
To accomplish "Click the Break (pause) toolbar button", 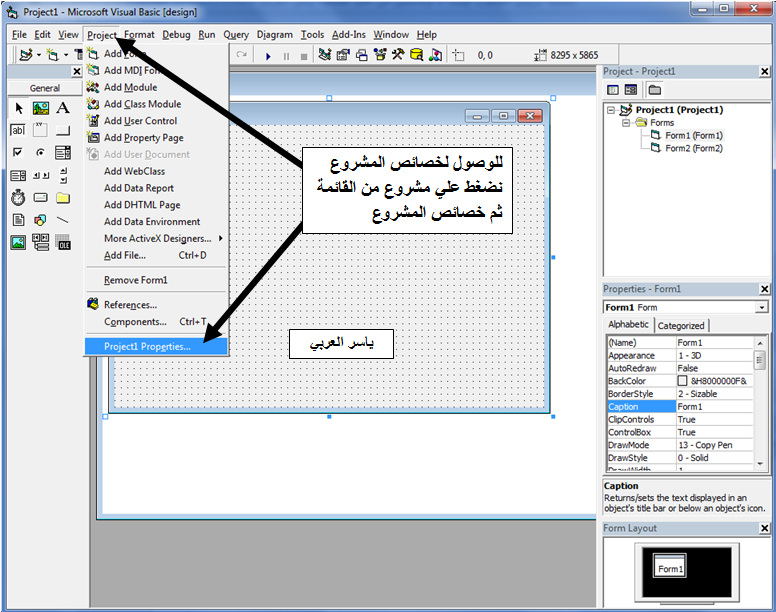I will pos(286,56).
